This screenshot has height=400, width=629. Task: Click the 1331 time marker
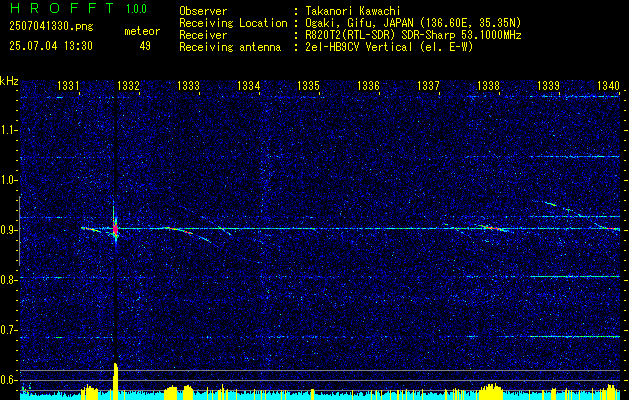click(x=68, y=85)
